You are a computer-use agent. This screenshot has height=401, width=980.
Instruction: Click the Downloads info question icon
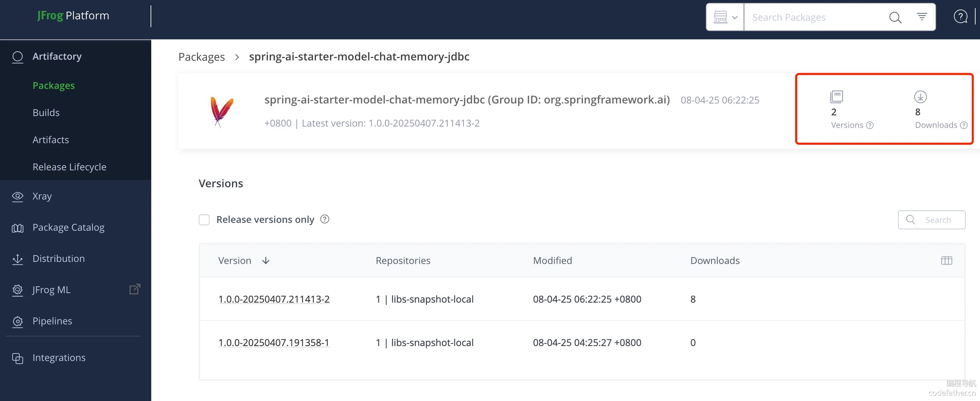964,125
